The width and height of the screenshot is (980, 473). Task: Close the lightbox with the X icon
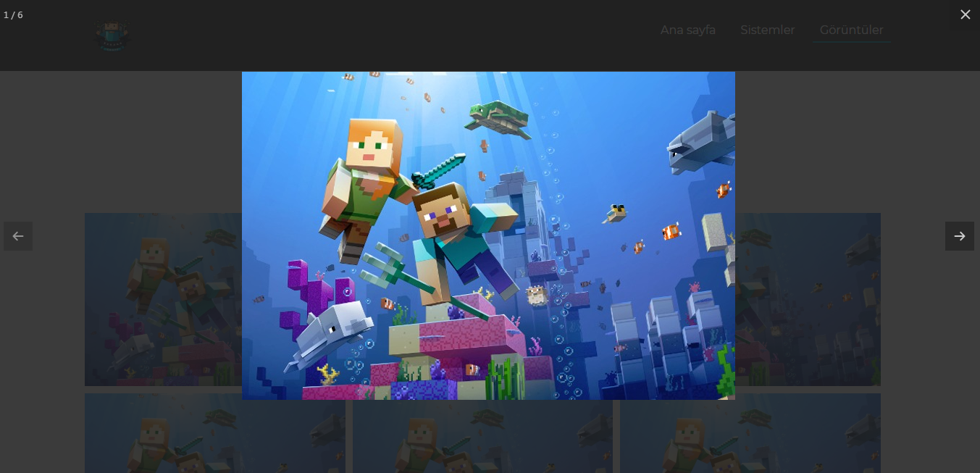click(x=965, y=14)
